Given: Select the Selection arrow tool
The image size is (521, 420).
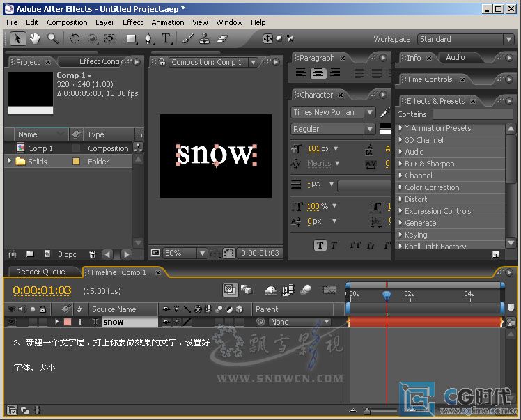Looking at the screenshot, I should click(17, 39).
